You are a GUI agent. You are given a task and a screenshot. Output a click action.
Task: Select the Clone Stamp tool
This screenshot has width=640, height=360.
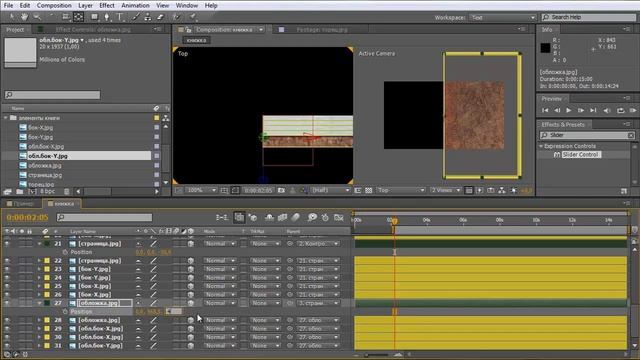[148, 17]
